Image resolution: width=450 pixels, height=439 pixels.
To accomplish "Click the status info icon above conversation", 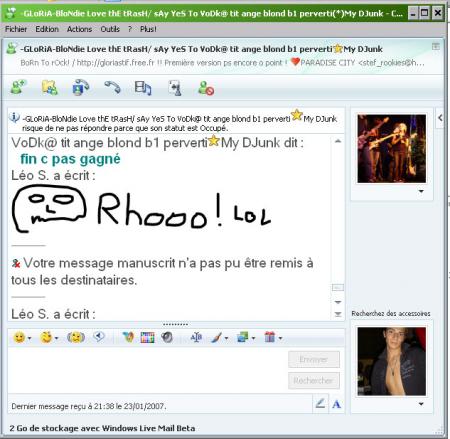I will tap(14, 118).
